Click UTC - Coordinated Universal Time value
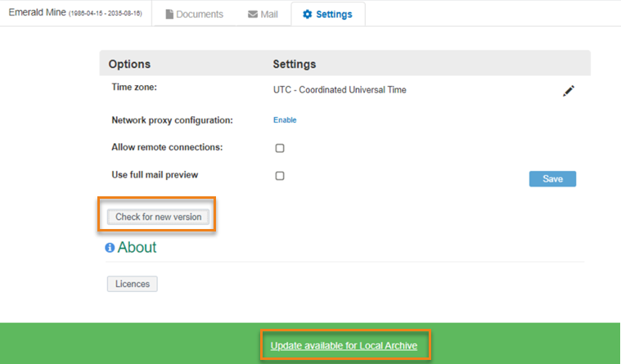The height and width of the screenshot is (364, 621). (340, 90)
